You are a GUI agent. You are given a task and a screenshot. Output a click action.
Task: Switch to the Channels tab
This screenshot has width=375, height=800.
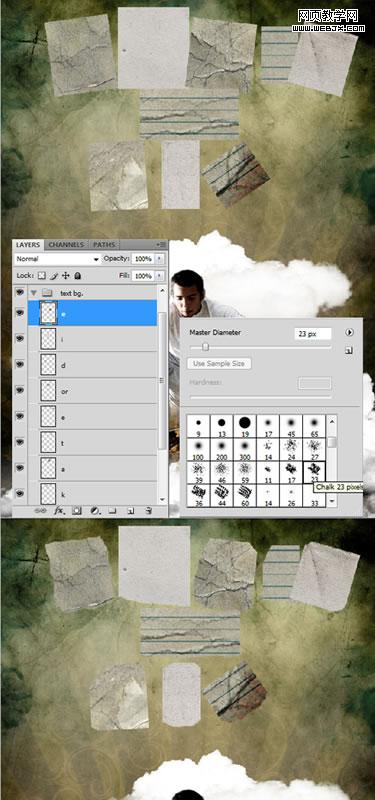67,245
